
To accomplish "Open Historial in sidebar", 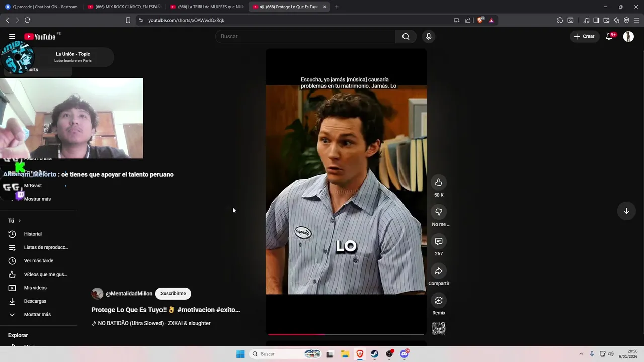I will (37, 234).
